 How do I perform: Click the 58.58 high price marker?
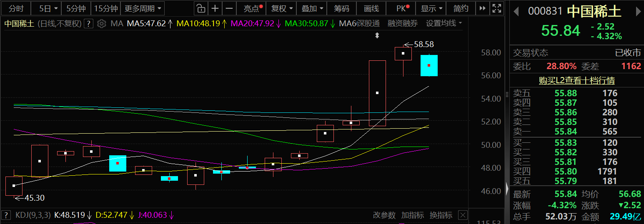click(424, 44)
